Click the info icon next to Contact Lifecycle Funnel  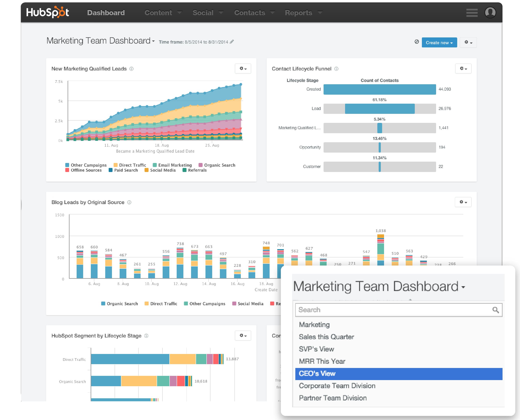pyautogui.click(x=336, y=69)
